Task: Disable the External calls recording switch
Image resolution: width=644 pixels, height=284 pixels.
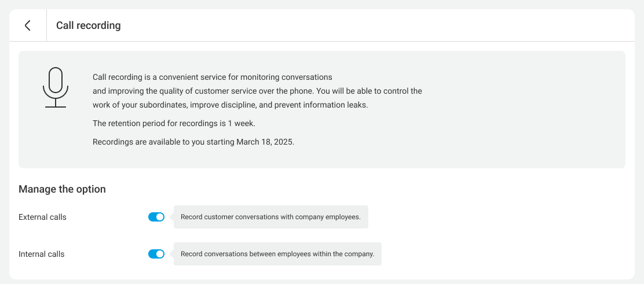Action: (156, 217)
